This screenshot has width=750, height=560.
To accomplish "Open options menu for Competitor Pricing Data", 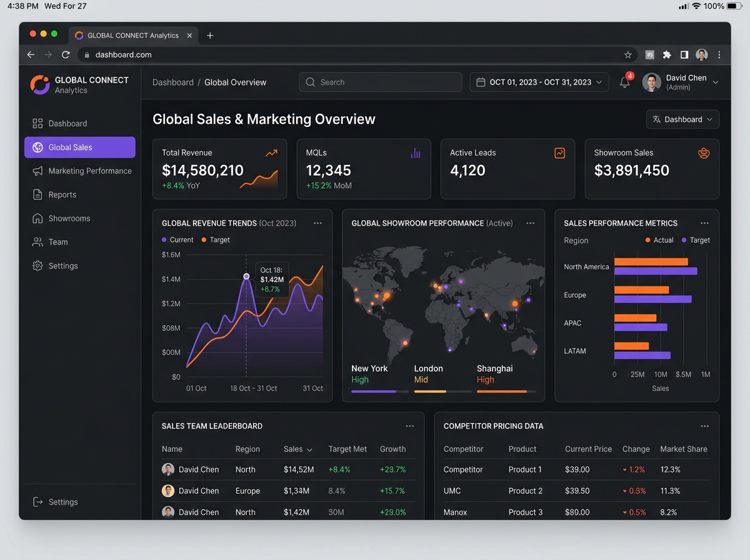I will click(x=705, y=426).
